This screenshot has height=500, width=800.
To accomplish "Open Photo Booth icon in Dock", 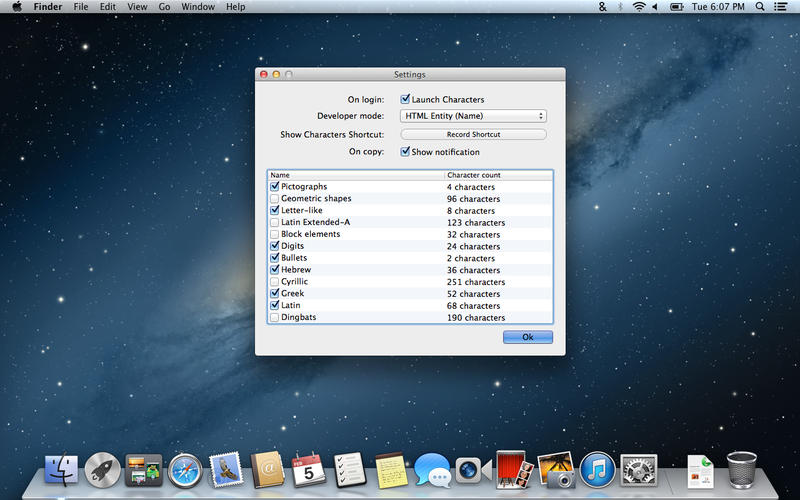I will [x=514, y=469].
